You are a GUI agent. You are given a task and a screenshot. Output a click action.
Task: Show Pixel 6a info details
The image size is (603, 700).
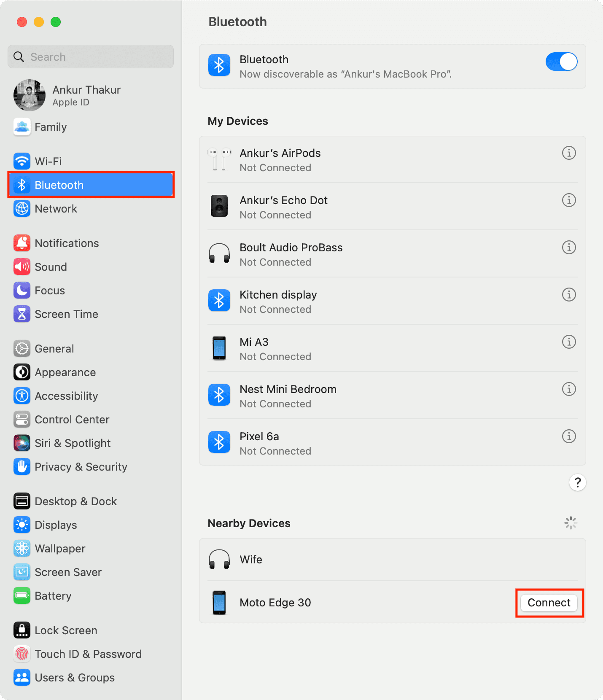pyautogui.click(x=569, y=436)
